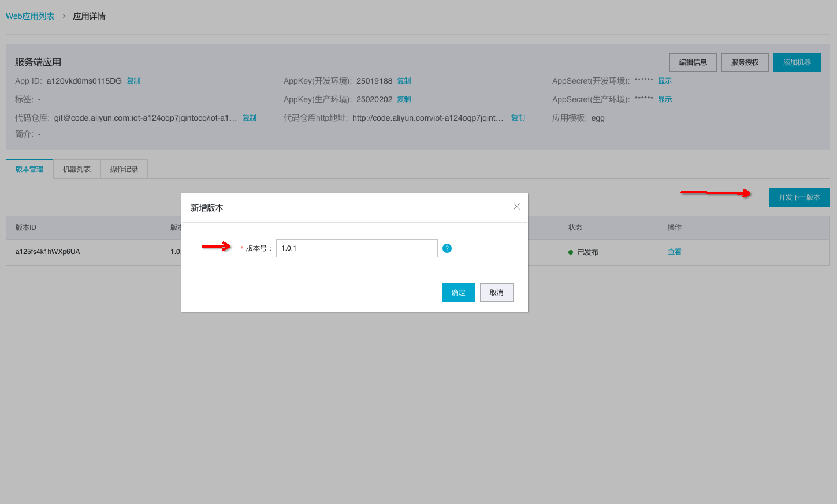This screenshot has width=837, height=504.
Task: Click version ID a125fs4k1hWXp6UA
Action: tap(48, 252)
